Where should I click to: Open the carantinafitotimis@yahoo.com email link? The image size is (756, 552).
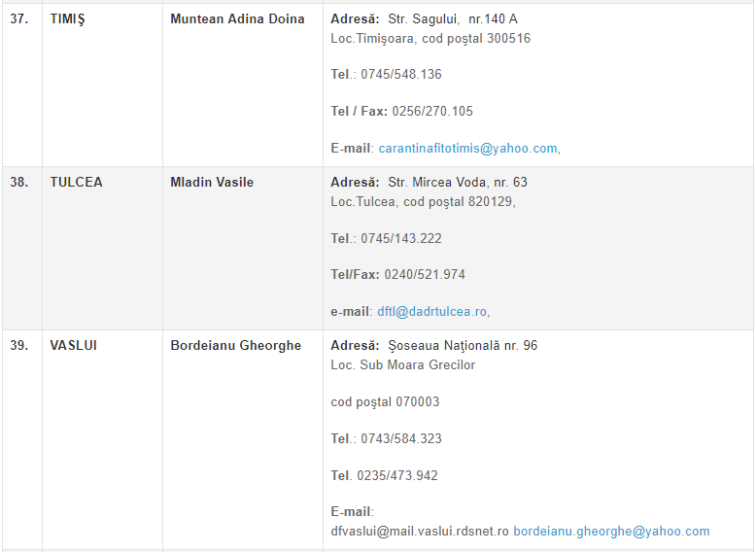point(467,149)
